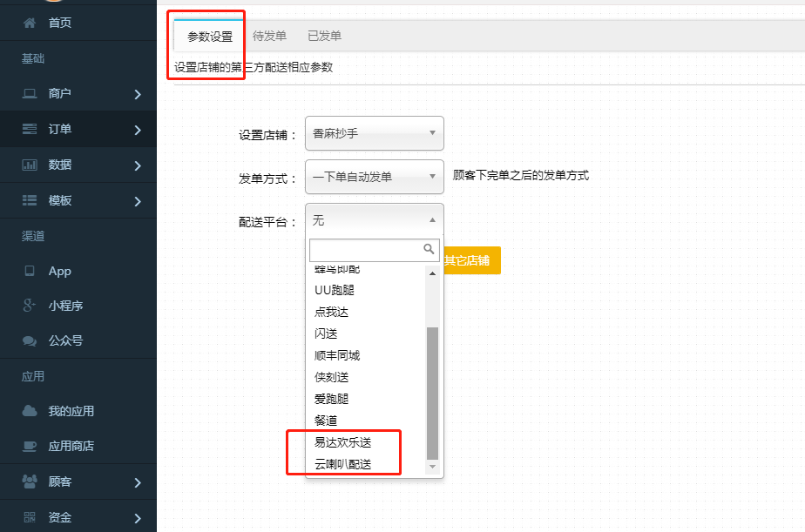
Task: Open the 应用商店 app store icon
Action: pos(30,446)
